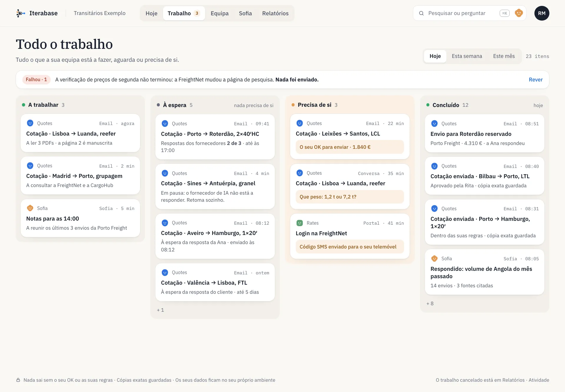Click the green Rates icon on Login card
This screenshot has width=565, height=392.
300,223
